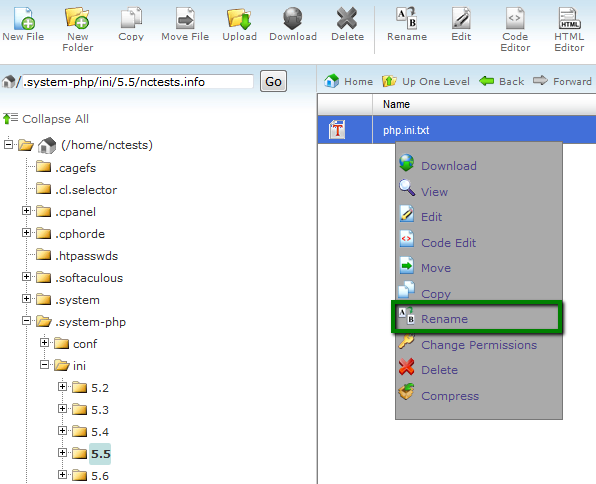The image size is (596, 484).
Task: Select the php.ini.txt file row
Action: point(457,130)
